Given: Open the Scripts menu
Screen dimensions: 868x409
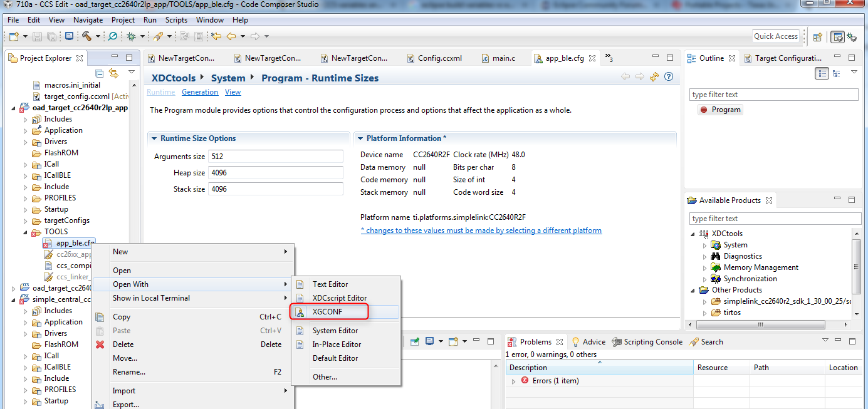Looking at the screenshot, I should [x=176, y=19].
